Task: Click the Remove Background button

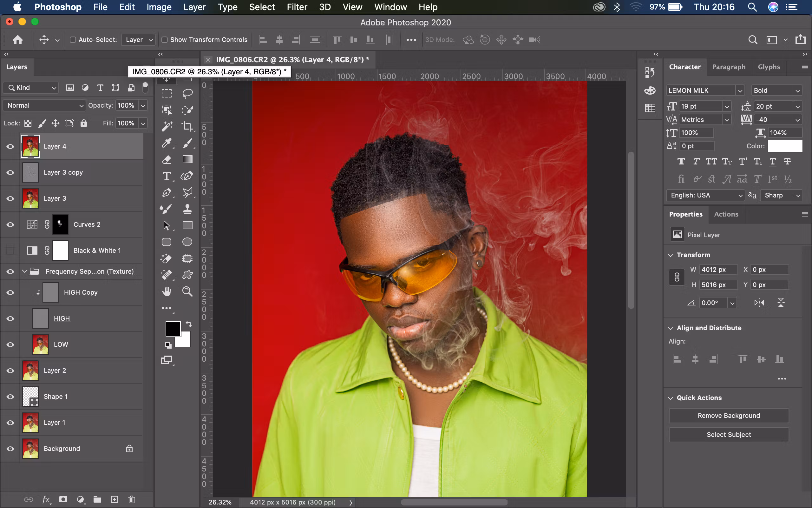Action: point(729,416)
